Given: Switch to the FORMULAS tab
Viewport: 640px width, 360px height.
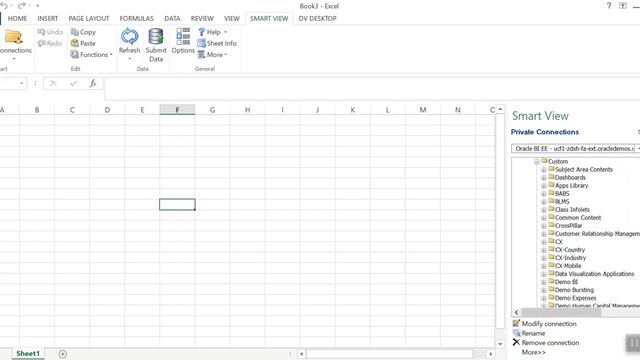Looking at the screenshot, I should (136, 18).
